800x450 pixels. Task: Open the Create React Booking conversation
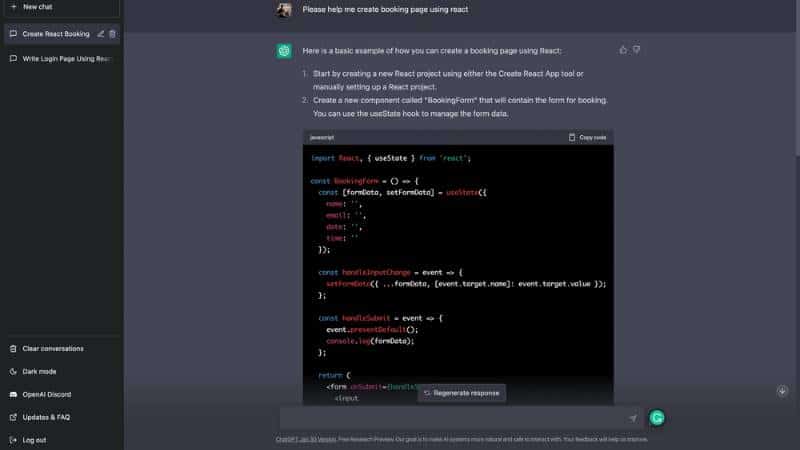point(55,34)
